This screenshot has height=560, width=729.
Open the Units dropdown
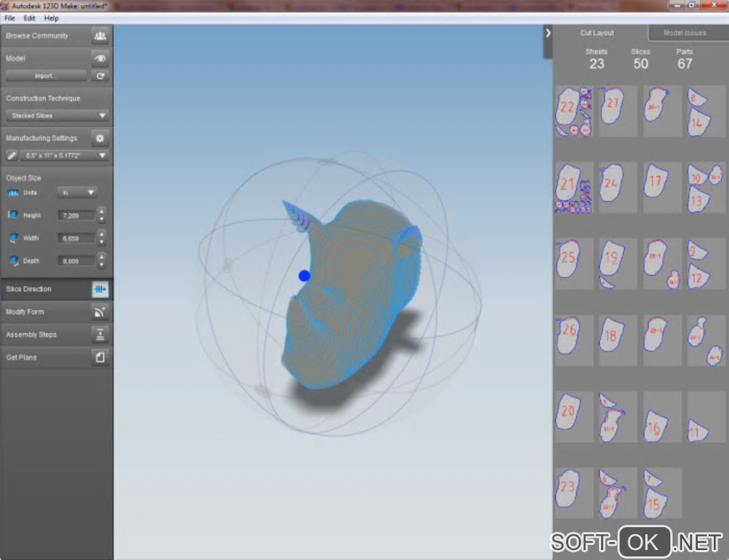(x=77, y=192)
